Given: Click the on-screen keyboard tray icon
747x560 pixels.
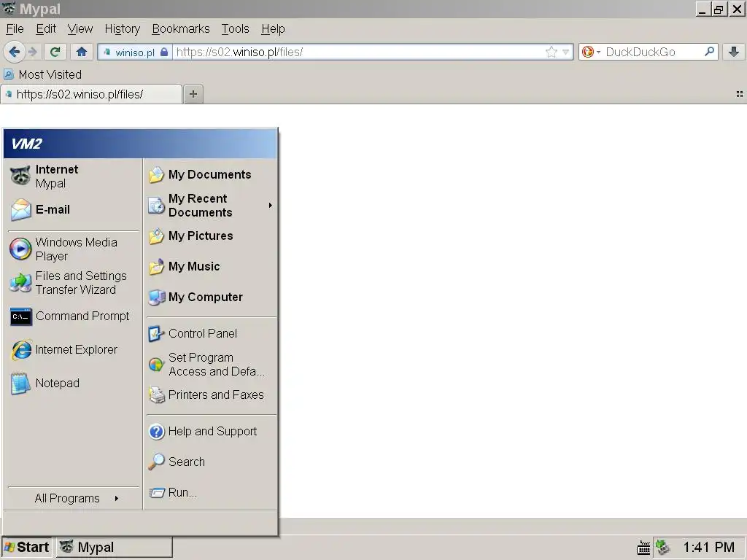Looking at the screenshot, I should tap(643, 548).
